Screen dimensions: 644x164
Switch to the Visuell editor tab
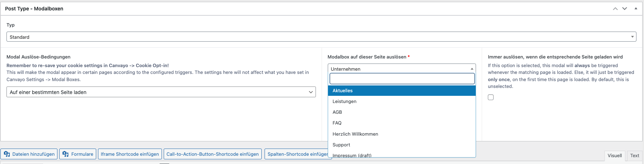tap(615, 156)
